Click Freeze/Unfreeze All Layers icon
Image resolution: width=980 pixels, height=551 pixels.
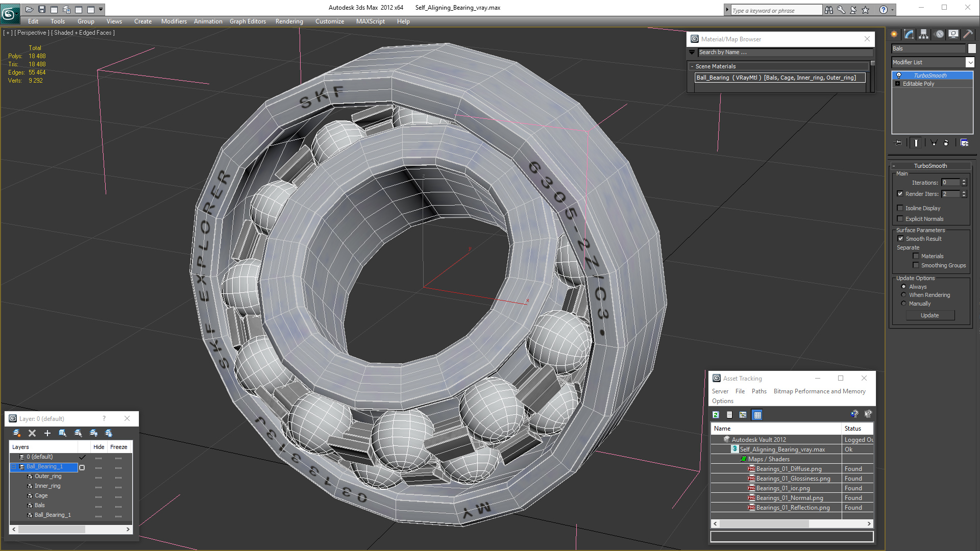[109, 433]
